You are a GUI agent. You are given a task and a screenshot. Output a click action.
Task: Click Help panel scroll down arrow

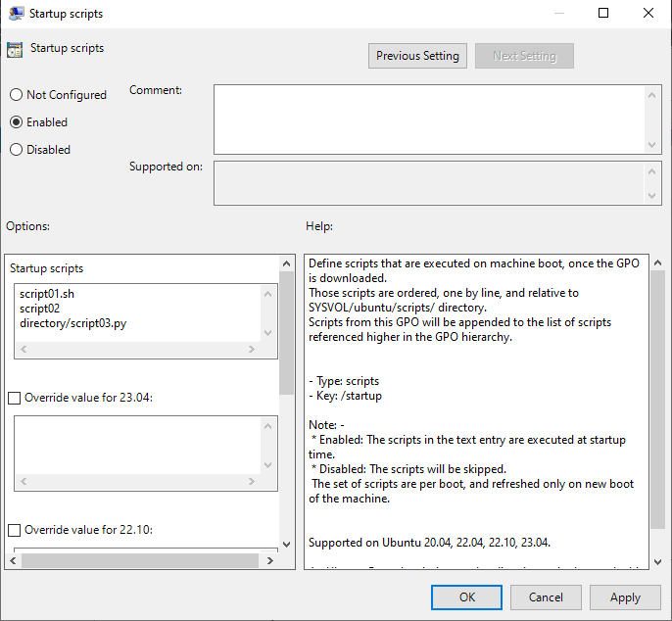tap(658, 562)
